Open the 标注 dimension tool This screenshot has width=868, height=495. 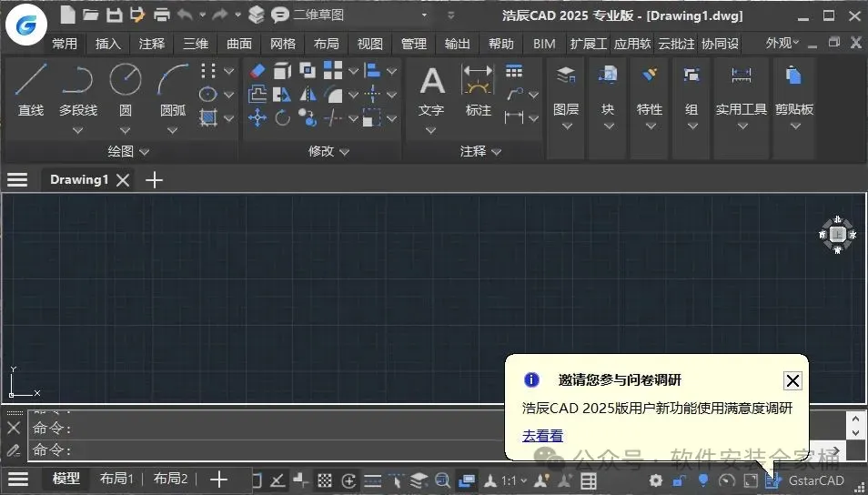point(478,88)
